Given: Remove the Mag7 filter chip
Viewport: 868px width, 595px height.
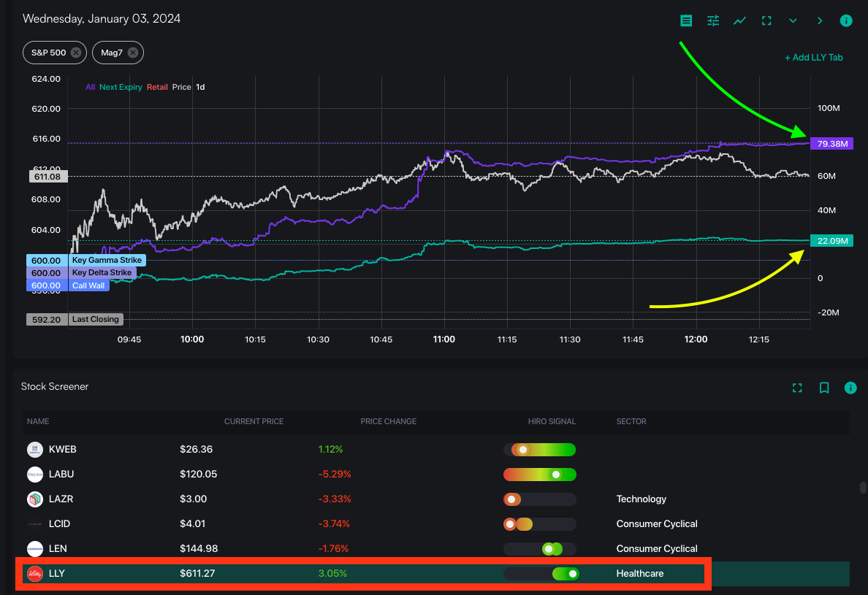Looking at the screenshot, I should (132, 52).
